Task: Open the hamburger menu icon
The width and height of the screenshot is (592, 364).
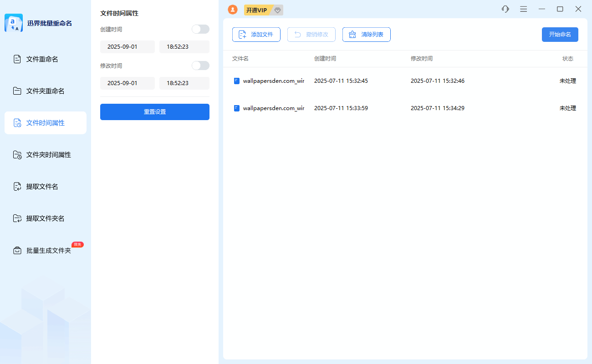Action: point(523,9)
